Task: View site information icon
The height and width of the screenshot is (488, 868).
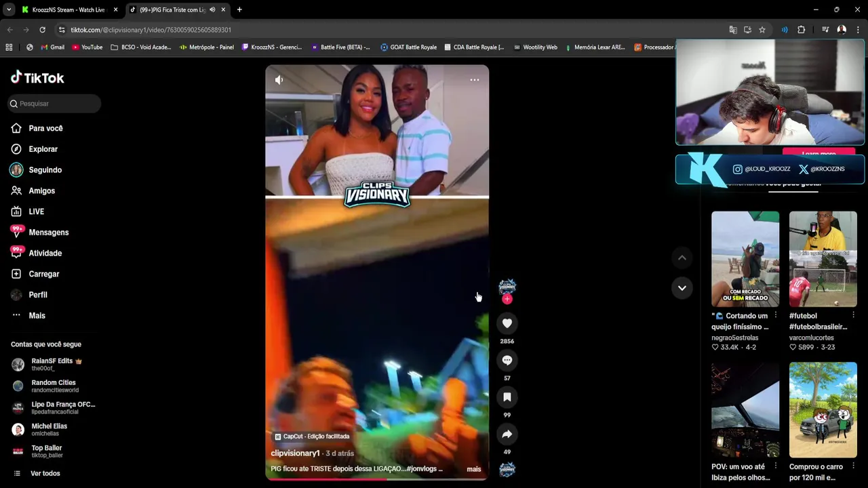Action: 62,30
